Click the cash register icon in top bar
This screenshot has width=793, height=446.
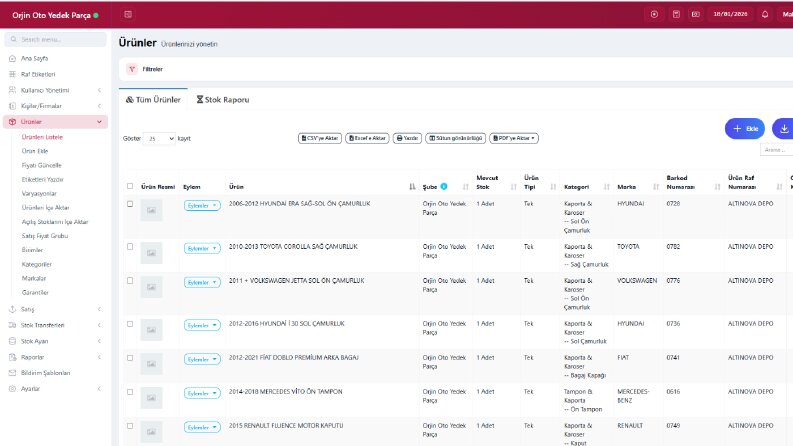click(x=696, y=14)
